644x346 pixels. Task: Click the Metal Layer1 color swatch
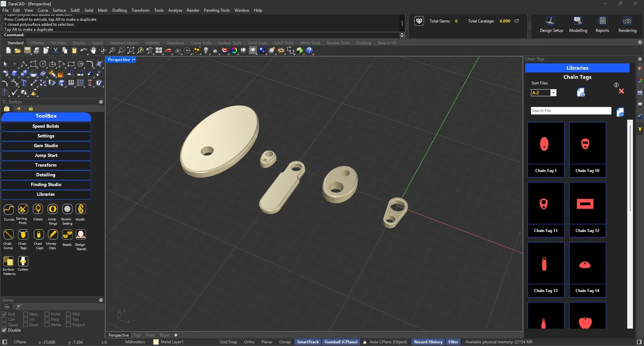click(156, 342)
